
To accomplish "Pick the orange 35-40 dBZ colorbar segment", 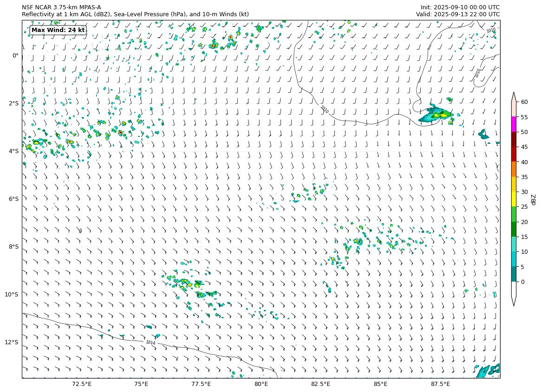I will point(514,169).
